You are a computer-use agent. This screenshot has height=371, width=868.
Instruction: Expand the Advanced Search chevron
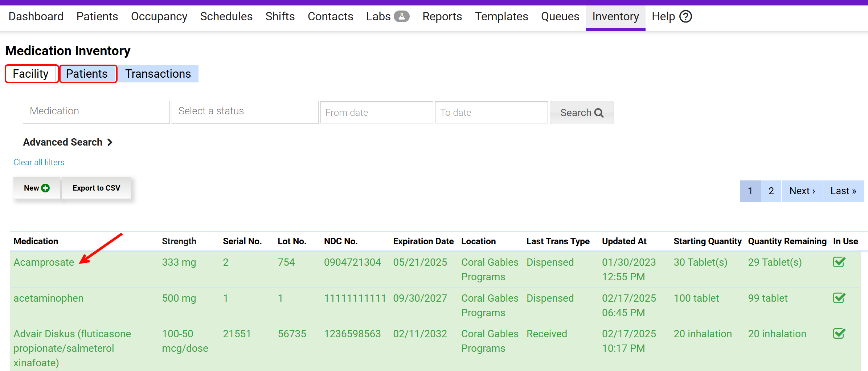coord(110,142)
